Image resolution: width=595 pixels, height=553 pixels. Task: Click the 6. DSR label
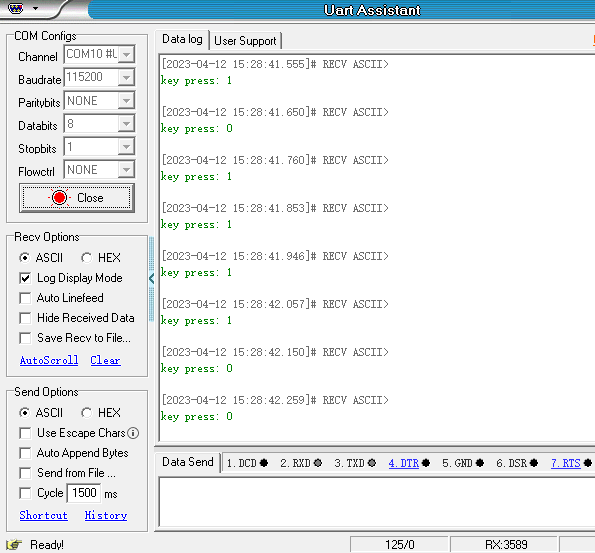[x=512, y=463]
